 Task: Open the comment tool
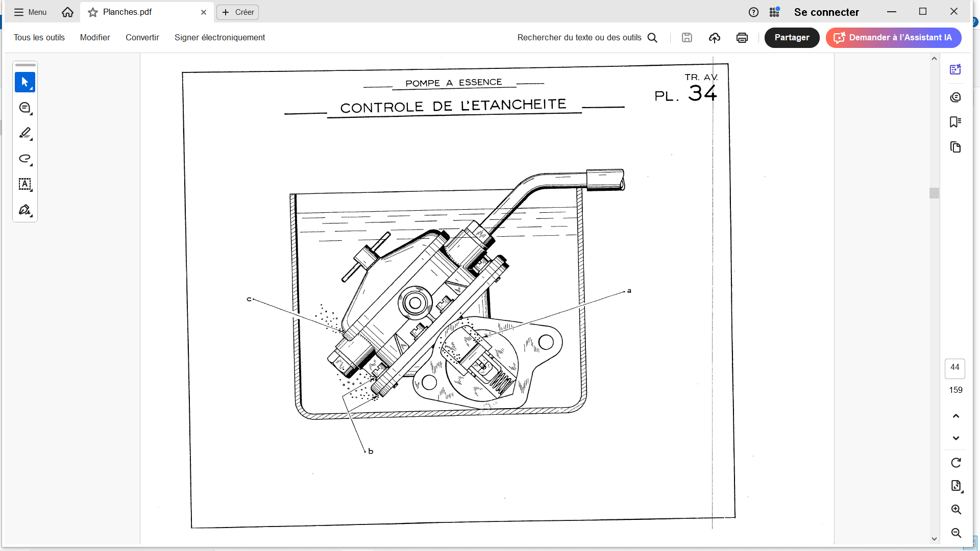24,108
